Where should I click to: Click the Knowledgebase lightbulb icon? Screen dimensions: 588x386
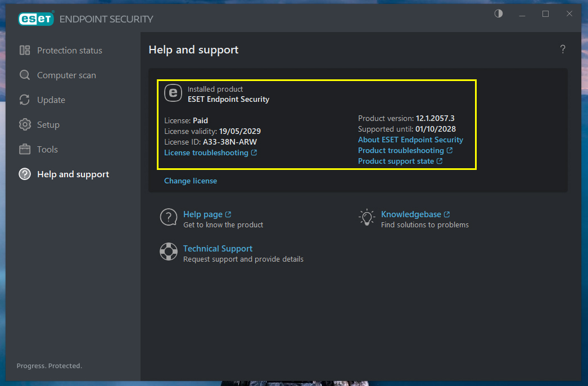point(367,217)
